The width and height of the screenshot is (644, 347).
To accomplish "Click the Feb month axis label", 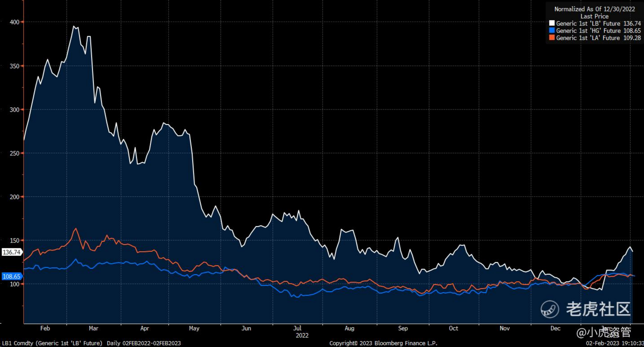I will (45, 328).
